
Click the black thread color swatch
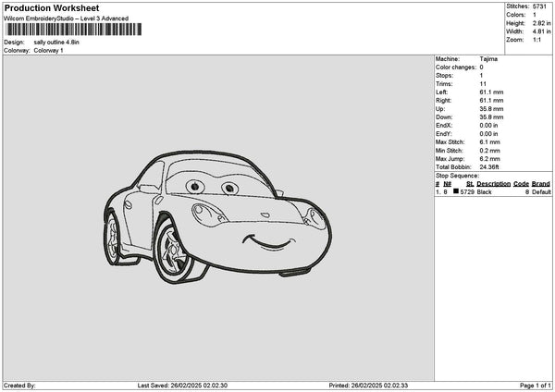(x=456, y=191)
